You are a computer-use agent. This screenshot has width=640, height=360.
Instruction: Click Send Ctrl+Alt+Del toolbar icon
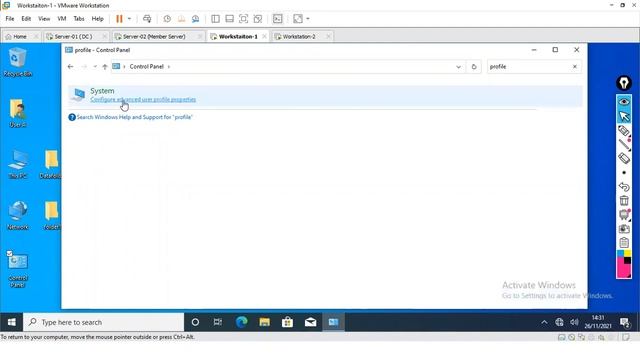coord(147,19)
